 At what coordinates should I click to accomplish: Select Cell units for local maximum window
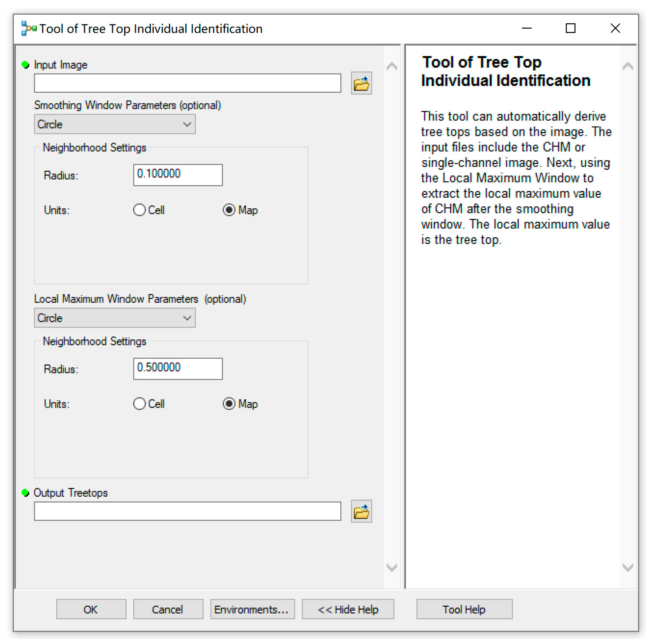pos(139,404)
